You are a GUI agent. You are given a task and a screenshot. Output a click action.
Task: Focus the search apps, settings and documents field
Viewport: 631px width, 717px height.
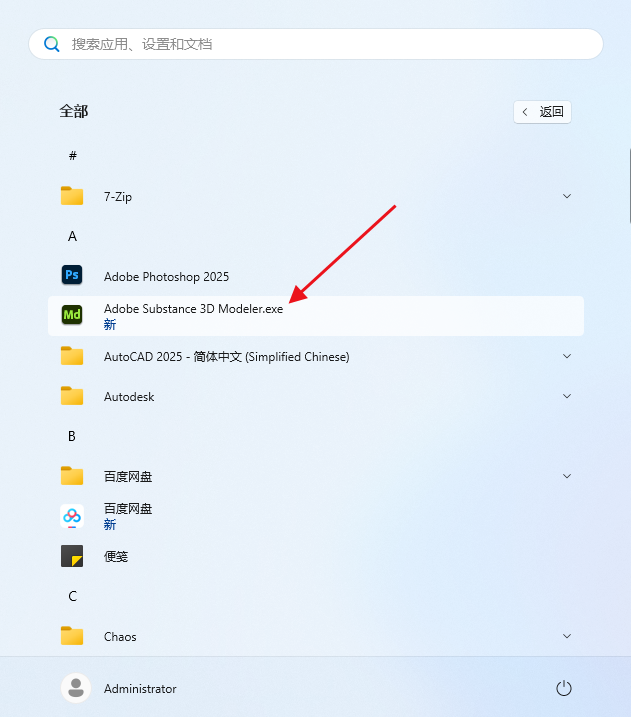pos(316,44)
